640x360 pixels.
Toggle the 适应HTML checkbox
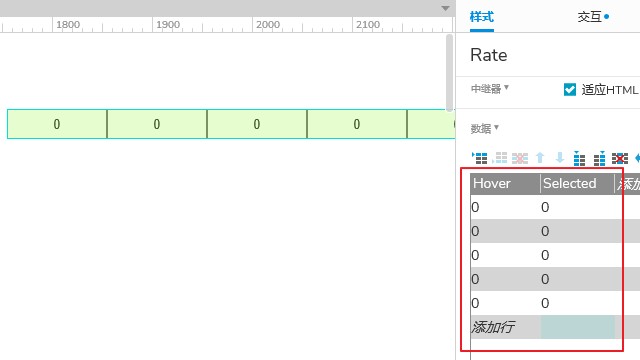click(x=569, y=89)
